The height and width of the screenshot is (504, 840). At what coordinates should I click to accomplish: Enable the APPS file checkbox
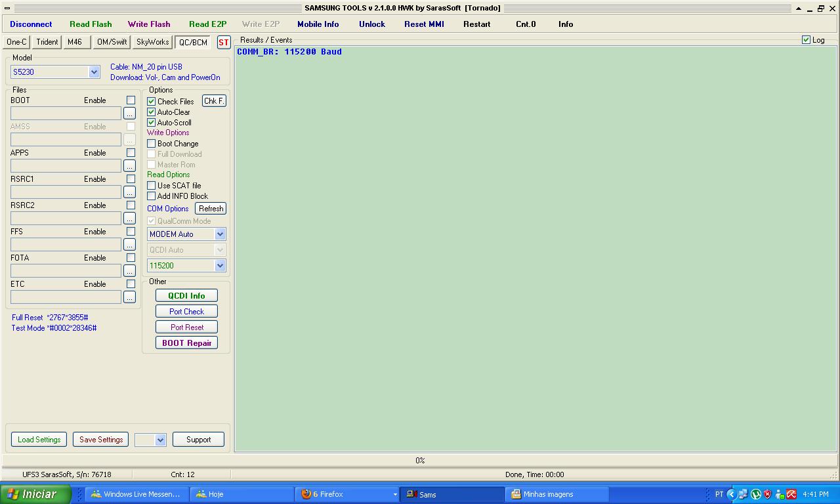point(131,153)
